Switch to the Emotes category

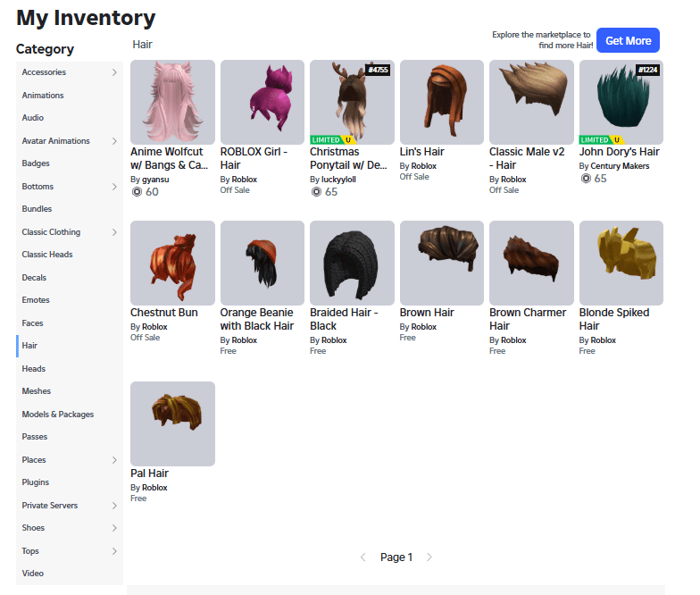coord(36,300)
